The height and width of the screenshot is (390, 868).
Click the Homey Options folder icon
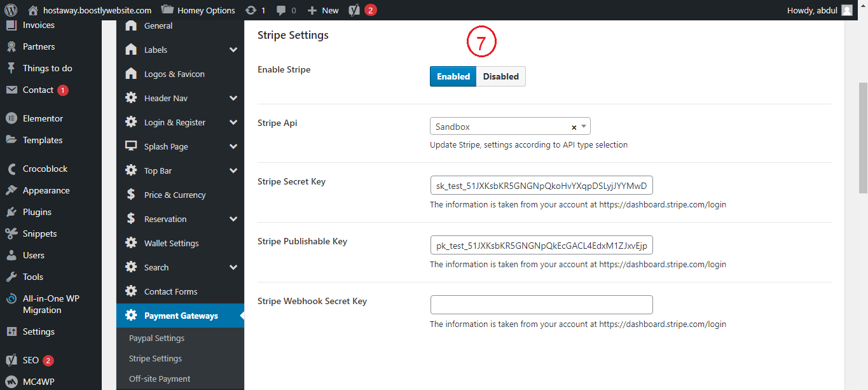pyautogui.click(x=167, y=10)
